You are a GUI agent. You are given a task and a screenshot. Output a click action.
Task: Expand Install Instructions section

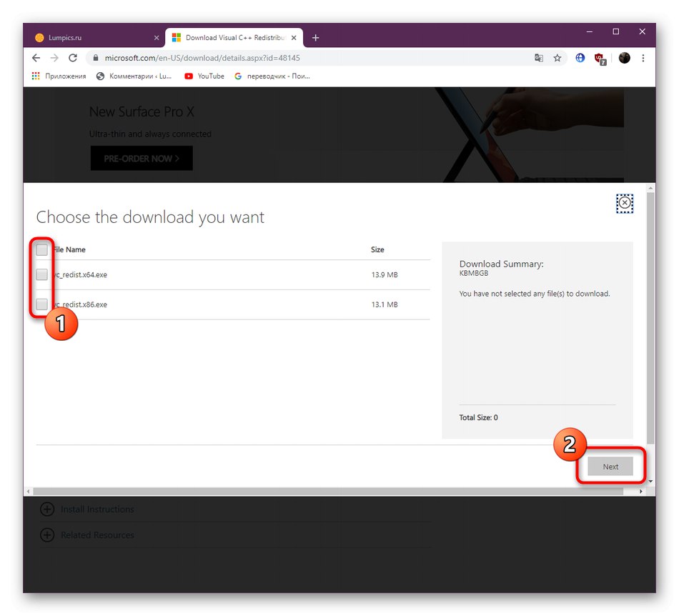coord(87,510)
